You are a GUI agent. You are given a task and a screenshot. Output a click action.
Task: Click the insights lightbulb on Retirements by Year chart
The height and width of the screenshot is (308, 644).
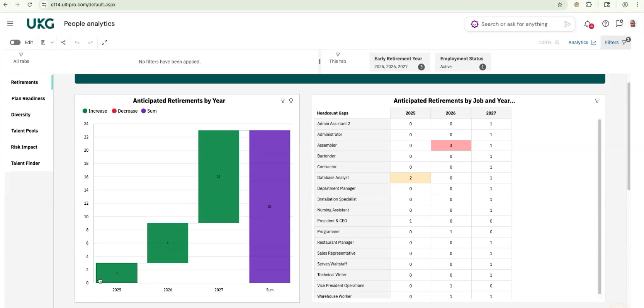291,101
